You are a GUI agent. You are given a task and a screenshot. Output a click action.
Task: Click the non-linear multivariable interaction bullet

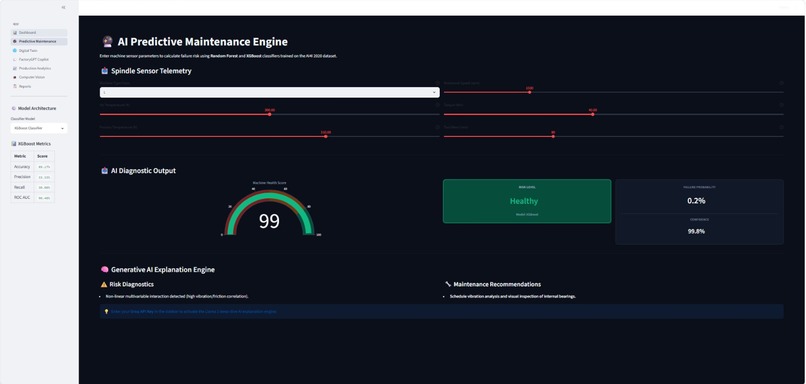pos(177,297)
